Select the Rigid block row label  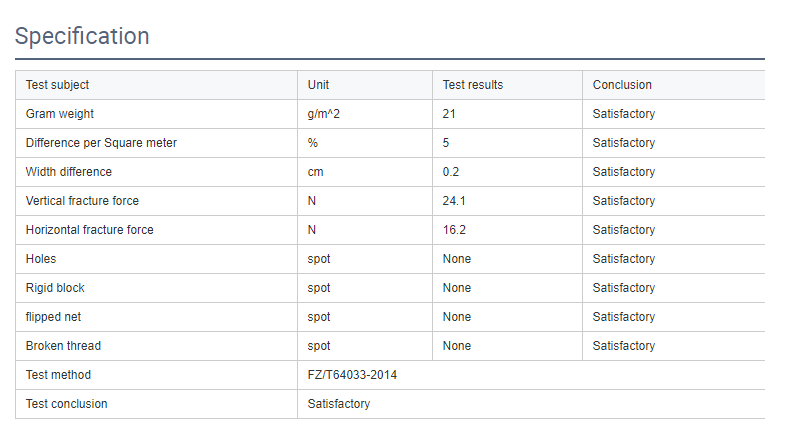(55, 288)
